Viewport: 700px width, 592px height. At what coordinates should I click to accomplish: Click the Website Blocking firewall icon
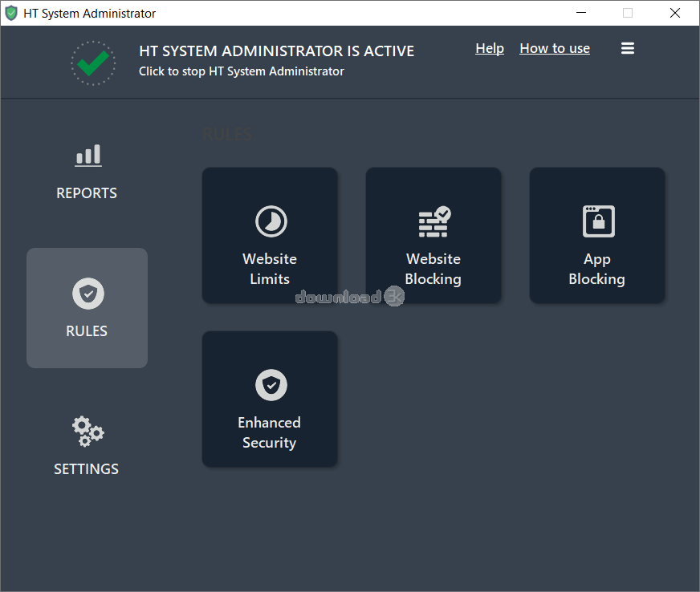434,221
